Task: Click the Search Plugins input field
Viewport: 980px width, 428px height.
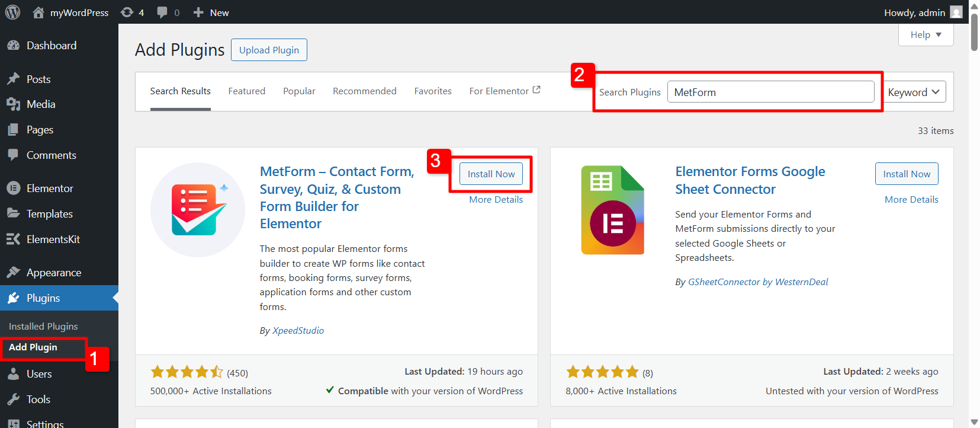Action: 770,92
